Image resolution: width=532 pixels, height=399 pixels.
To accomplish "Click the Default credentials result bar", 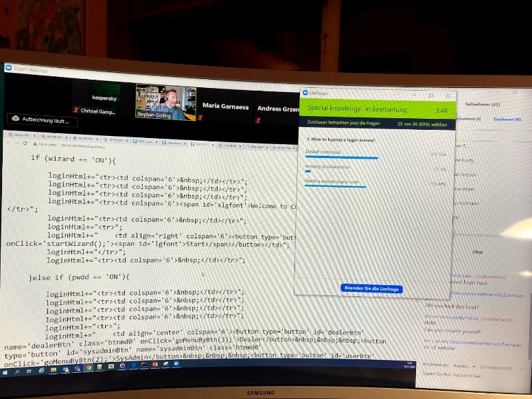I will tap(341, 157).
